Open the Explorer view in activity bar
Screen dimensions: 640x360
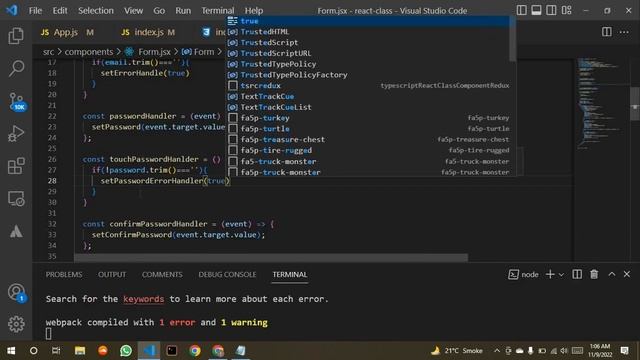[x=16, y=36]
